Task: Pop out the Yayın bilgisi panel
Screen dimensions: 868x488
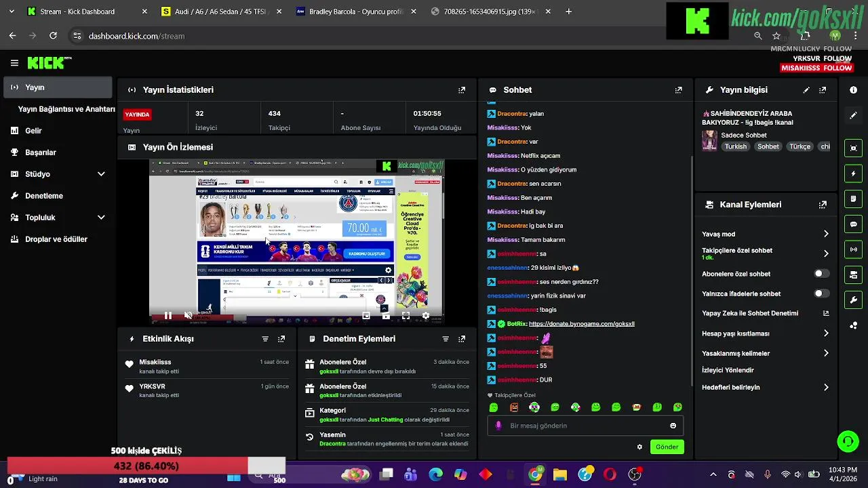Action: tap(823, 89)
